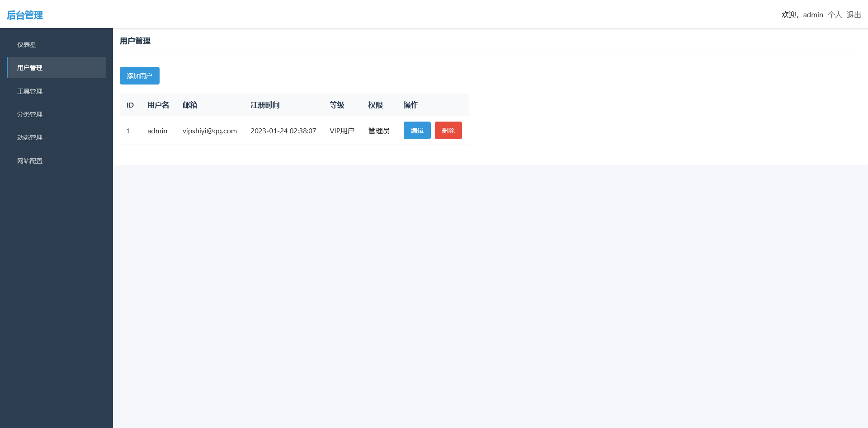This screenshot has width=868, height=428.
Task: Click the VIP用户 level cell
Action: (342, 131)
